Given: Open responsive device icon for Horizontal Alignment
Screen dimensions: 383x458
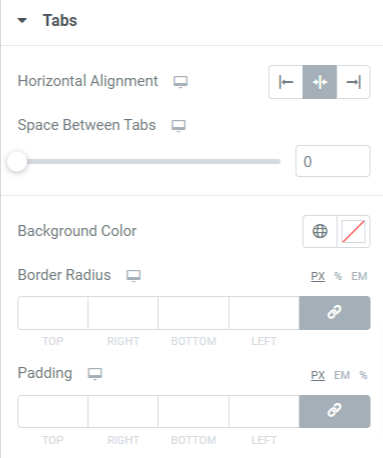Looking at the screenshot, I should coord(180,82).
